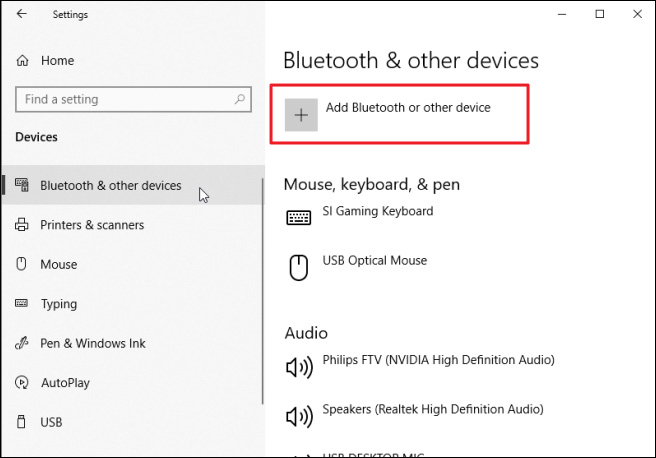The width and height of the screenshot is (656, 458).
Task: Minimize the Settings window
Action: point(562,14)
